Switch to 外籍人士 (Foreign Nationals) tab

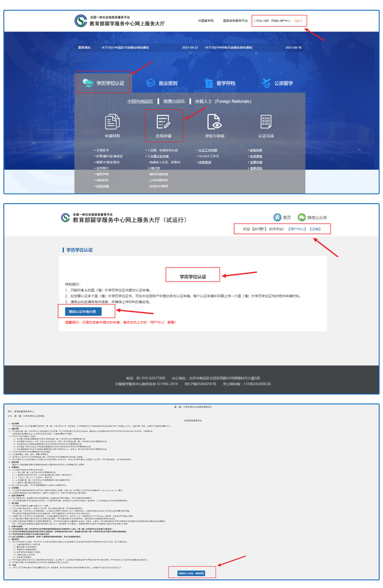223,101
